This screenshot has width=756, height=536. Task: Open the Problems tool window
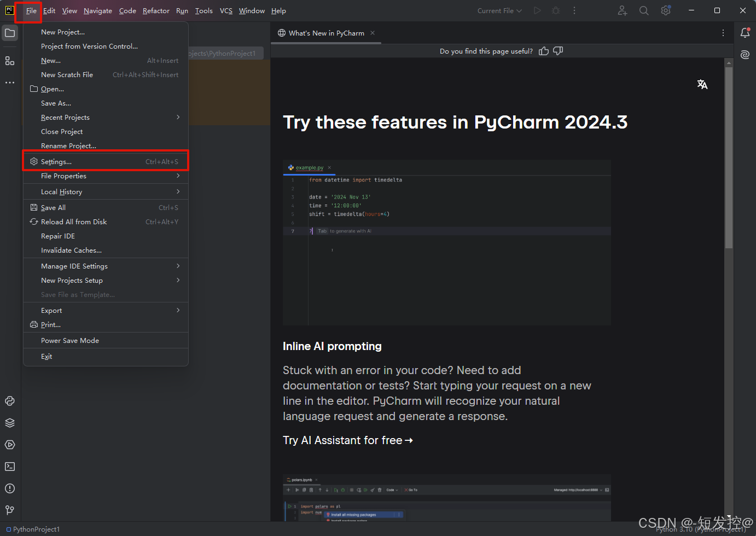point(10,488)
